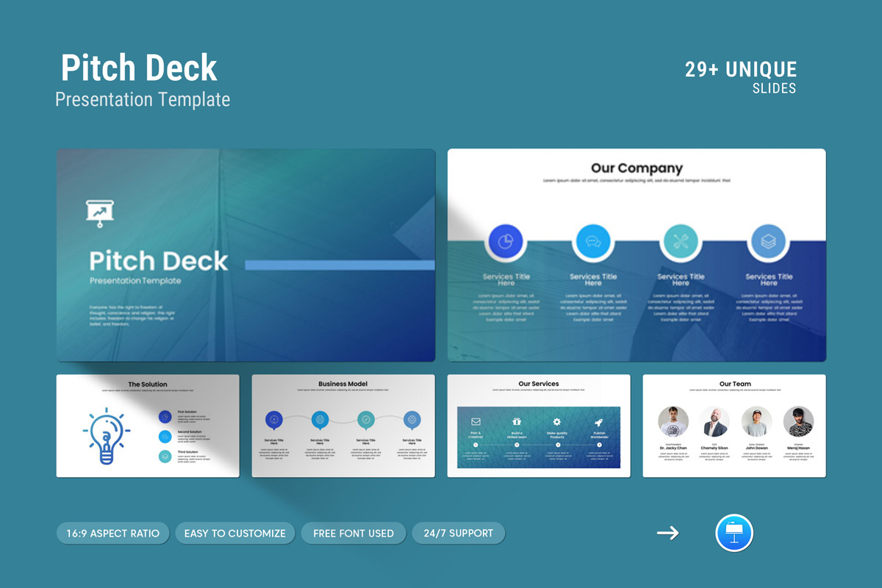This screenshot has height=588, width=882.
Task: Click the Make quality Products label
Action: pyautogui.click(x=557, y=435)
